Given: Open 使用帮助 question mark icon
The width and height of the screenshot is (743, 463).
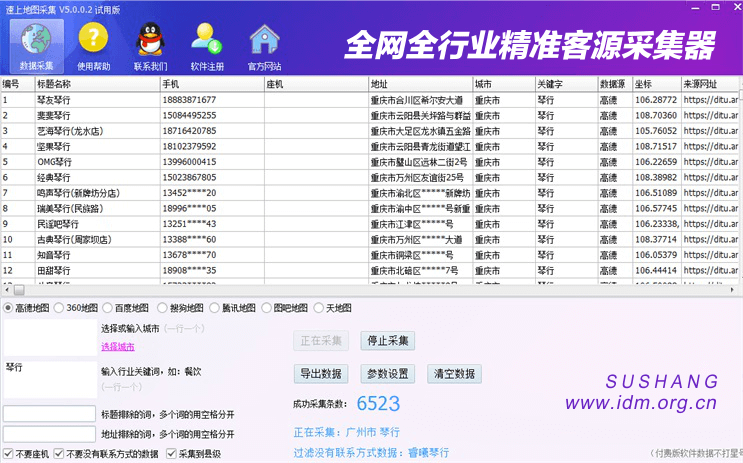Looking at the screenshot, I should pos(93,46).
